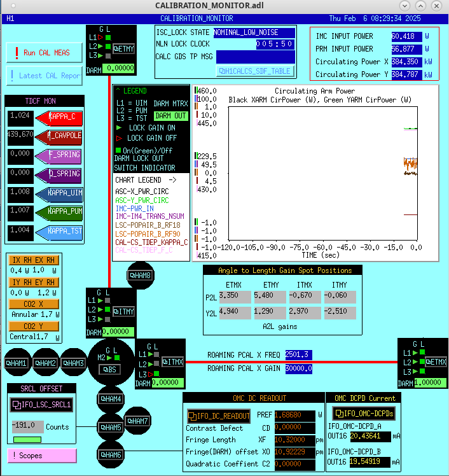Click the NLN LOCK CLOCK readout
449x476 pixels.
pos(275,44)
